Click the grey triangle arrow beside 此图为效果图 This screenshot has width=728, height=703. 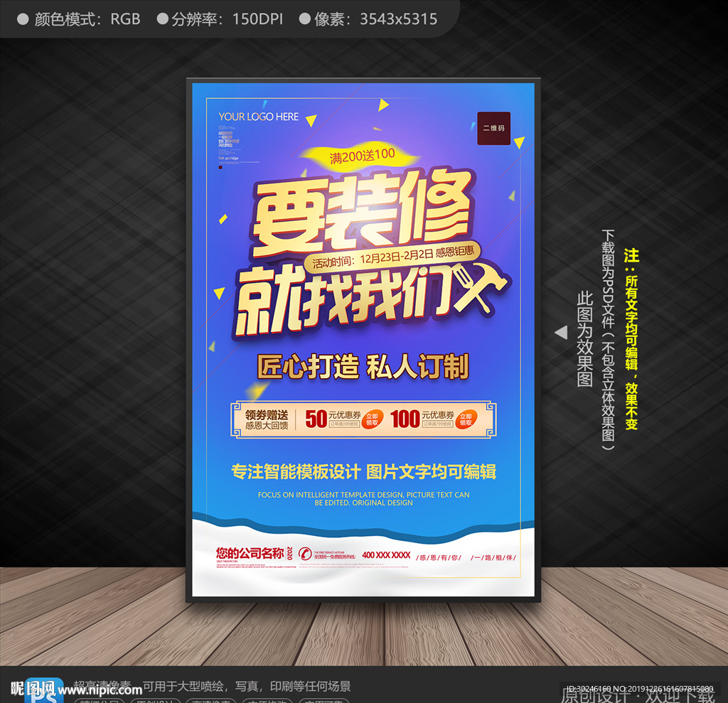tap(561, 332)
